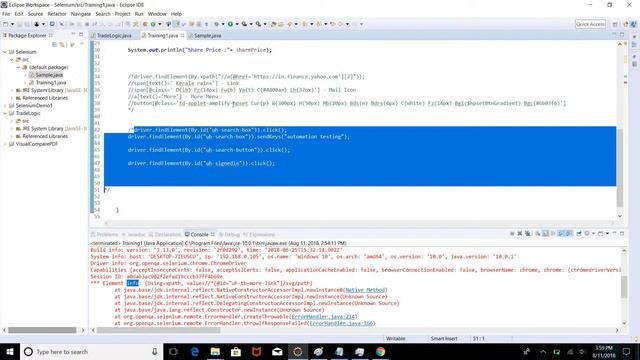Open the Edit menu
This screenshot has width=640, height=360.
pyautogui.click(x=19, y=14)
